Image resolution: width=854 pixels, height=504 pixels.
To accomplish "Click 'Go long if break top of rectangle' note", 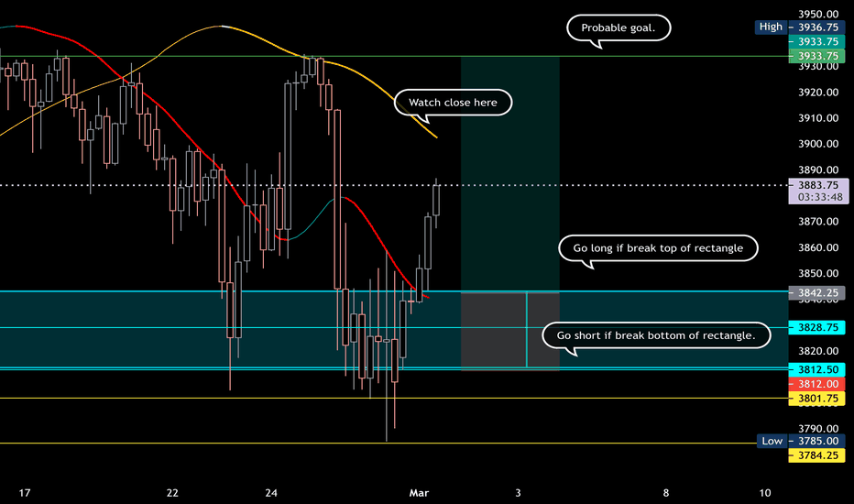I will 658,248.
